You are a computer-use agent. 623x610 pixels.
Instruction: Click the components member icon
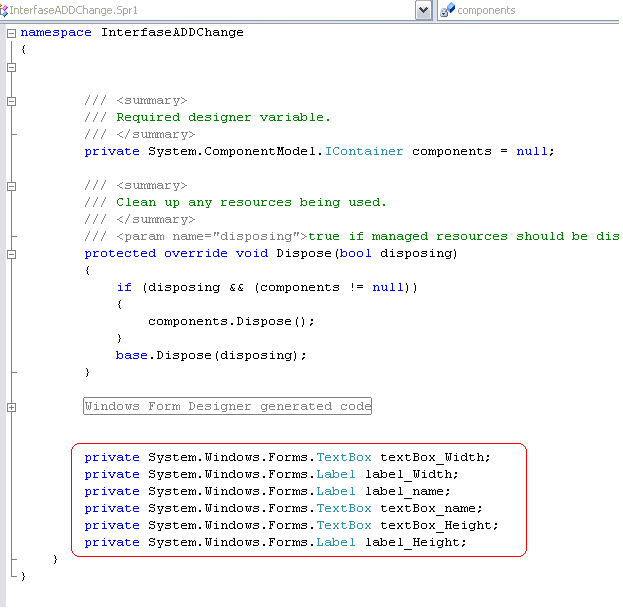tap(447, 10)
